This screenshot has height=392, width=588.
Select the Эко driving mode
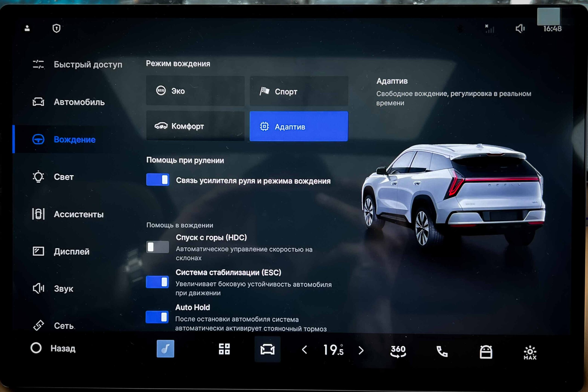click(x=195, y=91)
